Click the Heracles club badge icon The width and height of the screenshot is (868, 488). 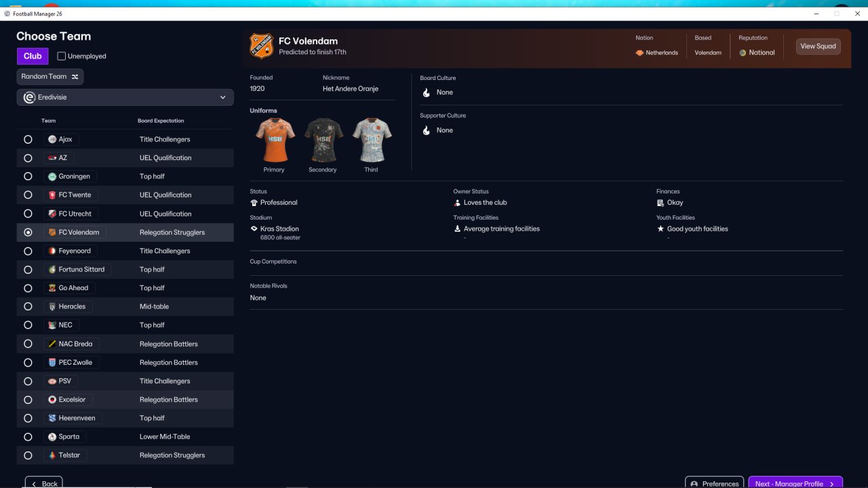(52, 306)
